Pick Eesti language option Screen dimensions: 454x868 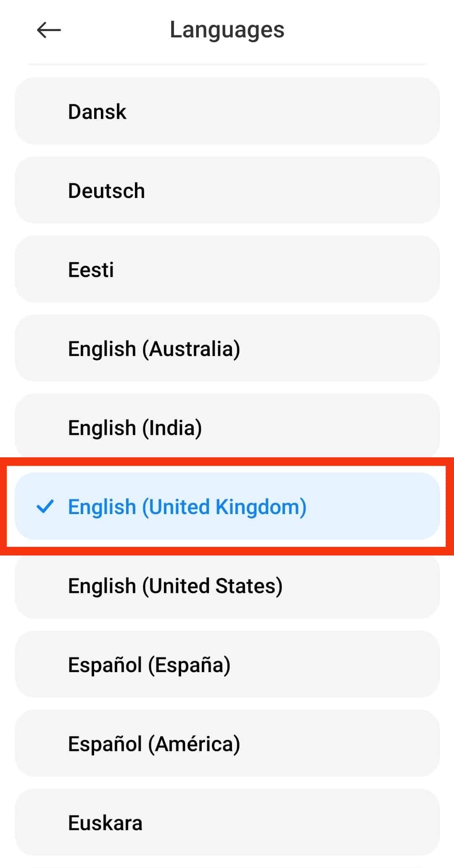[x=227, y=269]
